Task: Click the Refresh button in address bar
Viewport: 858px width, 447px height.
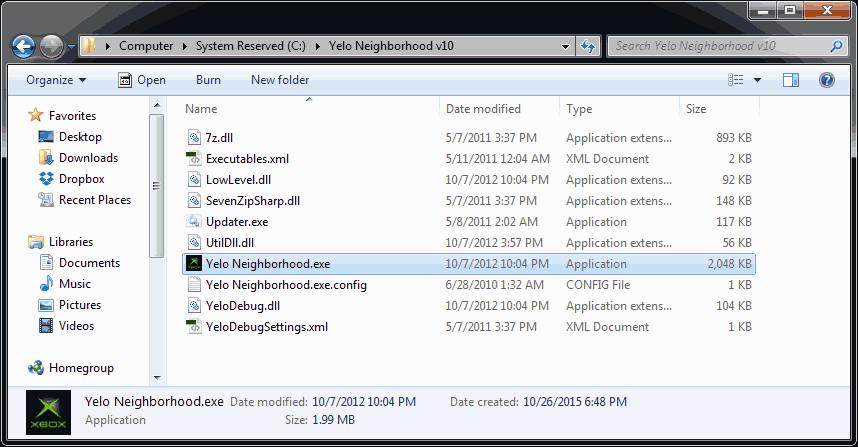Action: click(x=588, y=47)
